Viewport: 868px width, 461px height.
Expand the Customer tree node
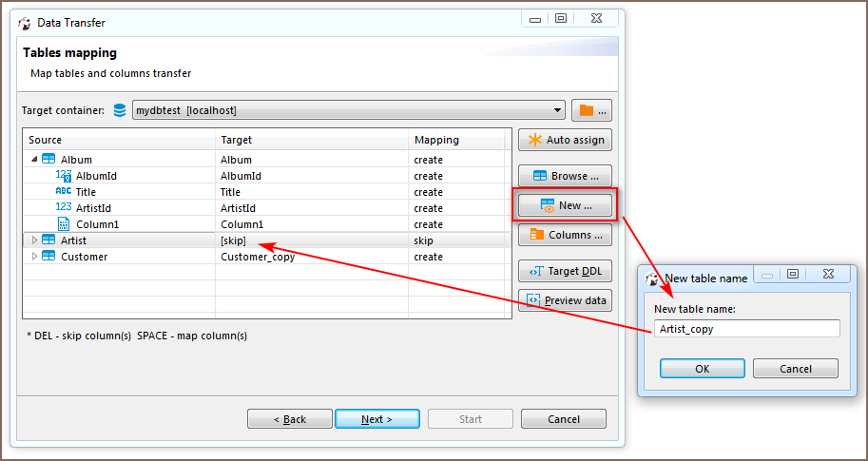(x=35, y=257)
